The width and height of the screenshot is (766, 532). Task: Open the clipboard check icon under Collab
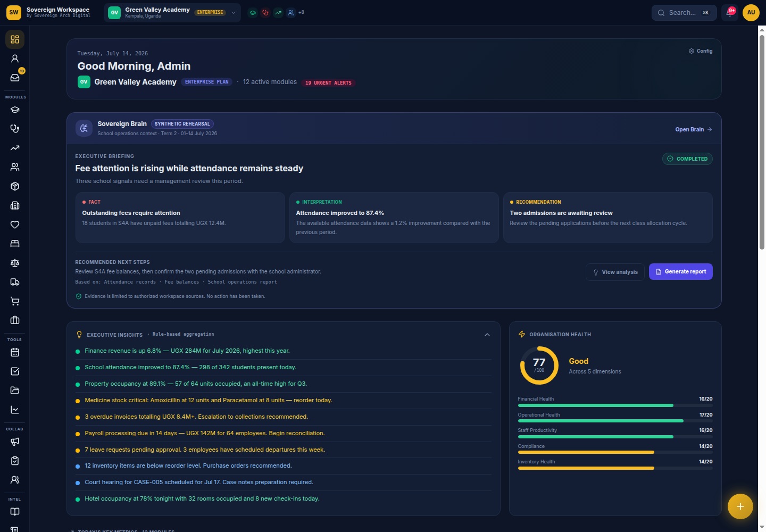pos(15,461)
